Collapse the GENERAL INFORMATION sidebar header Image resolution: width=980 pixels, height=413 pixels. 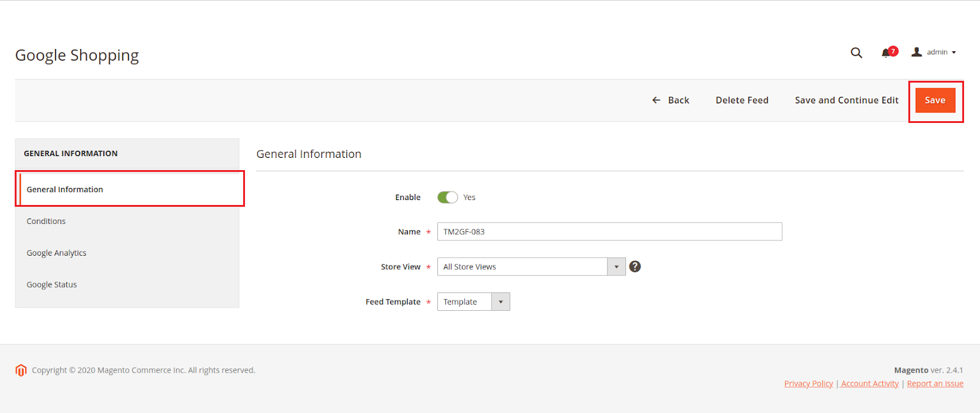tap(127, 154)
